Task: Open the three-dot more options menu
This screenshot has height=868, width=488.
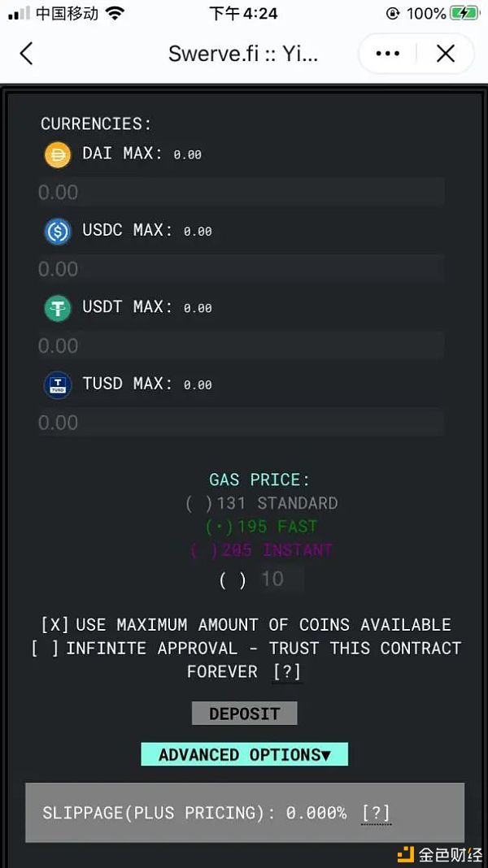Action: coord(388,54)
